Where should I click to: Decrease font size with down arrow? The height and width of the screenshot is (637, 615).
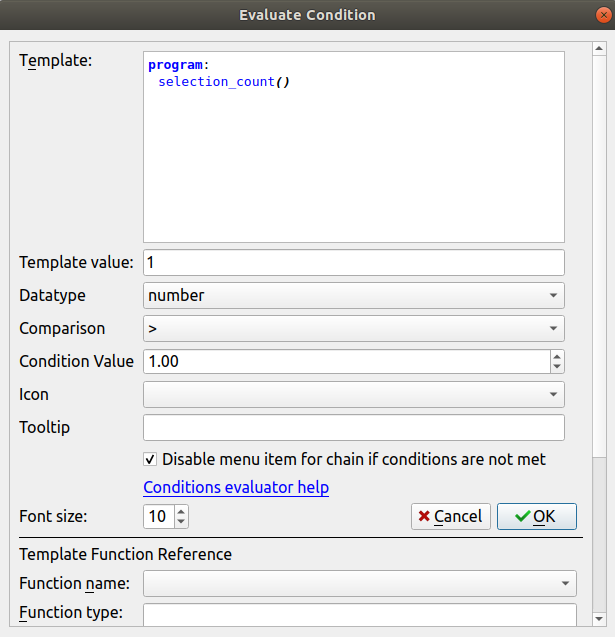coord(181,523)
